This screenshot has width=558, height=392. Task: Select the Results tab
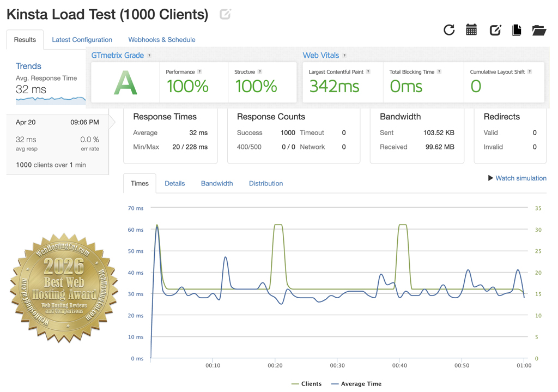click(25, 39)
